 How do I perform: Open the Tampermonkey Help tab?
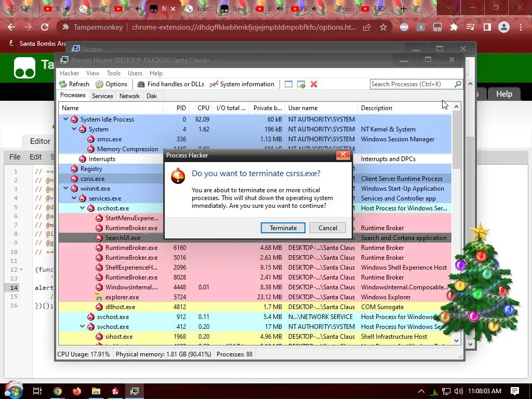coord(504,94)
